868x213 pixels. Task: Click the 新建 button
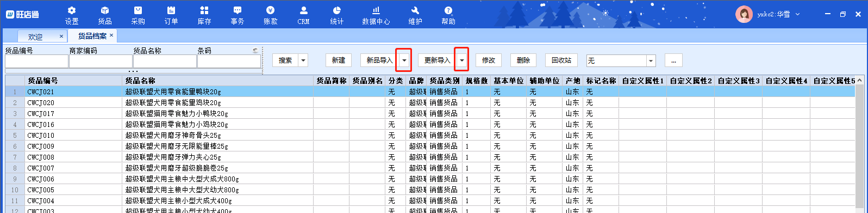click(339, 60)
